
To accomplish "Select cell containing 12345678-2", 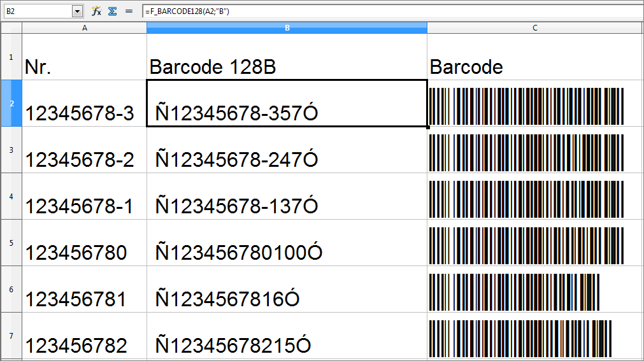I will coord(84,150).
